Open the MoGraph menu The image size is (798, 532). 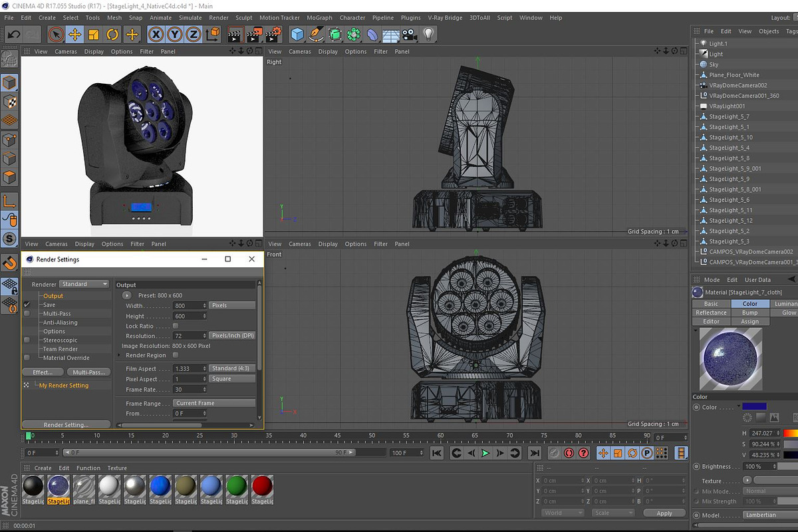click(319, 18)
